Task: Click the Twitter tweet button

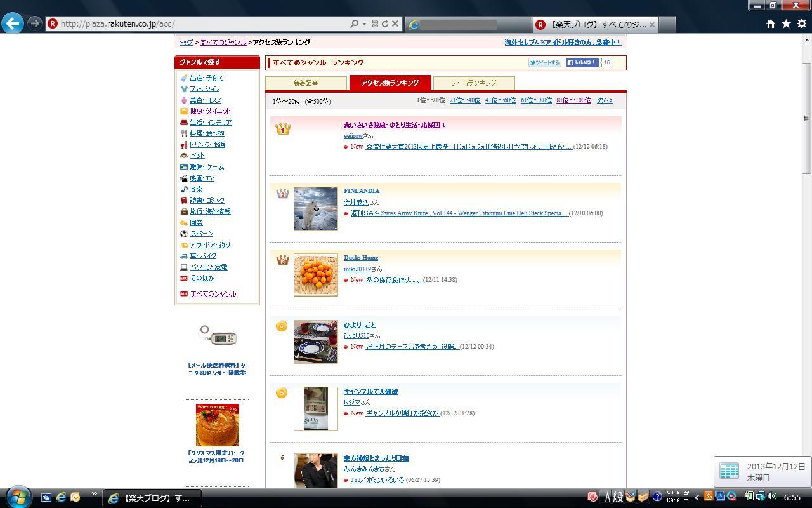Action: click(544, 62)
